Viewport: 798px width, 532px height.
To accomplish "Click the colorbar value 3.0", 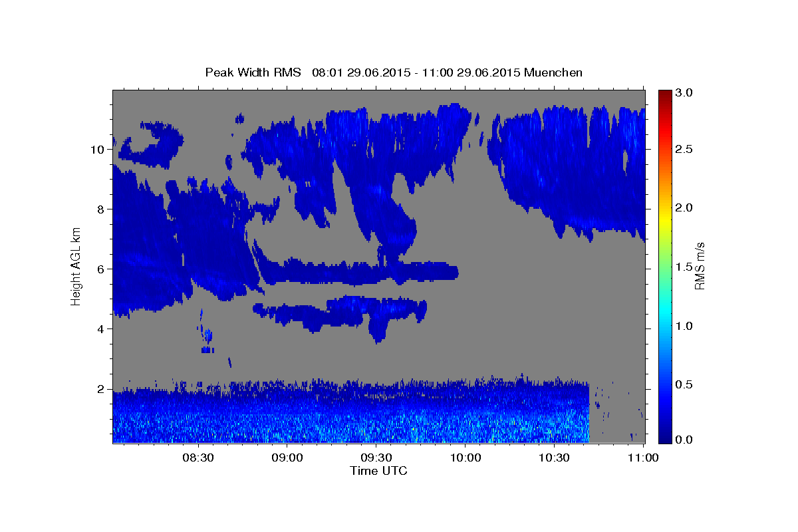I will 685,92.
